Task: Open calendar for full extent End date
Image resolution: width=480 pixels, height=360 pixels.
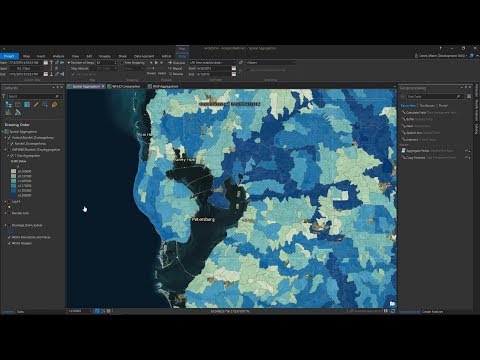Action: coord(234,74)
